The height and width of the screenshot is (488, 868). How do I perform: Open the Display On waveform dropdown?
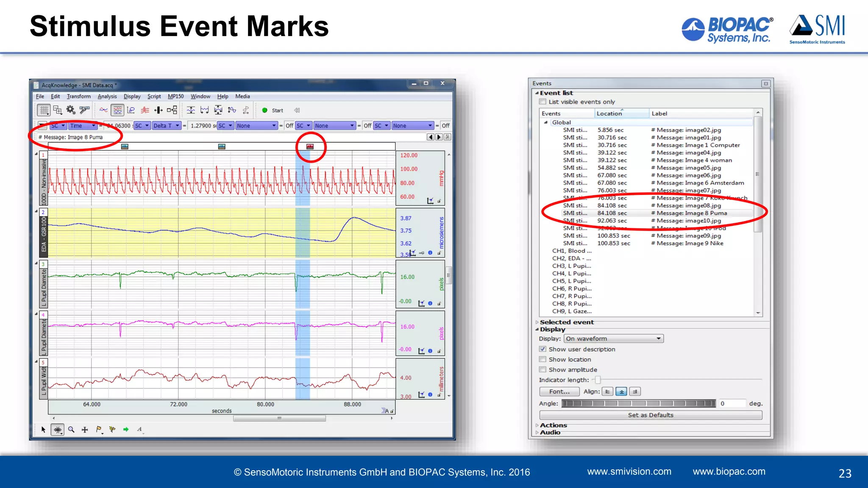pos(613,338)
